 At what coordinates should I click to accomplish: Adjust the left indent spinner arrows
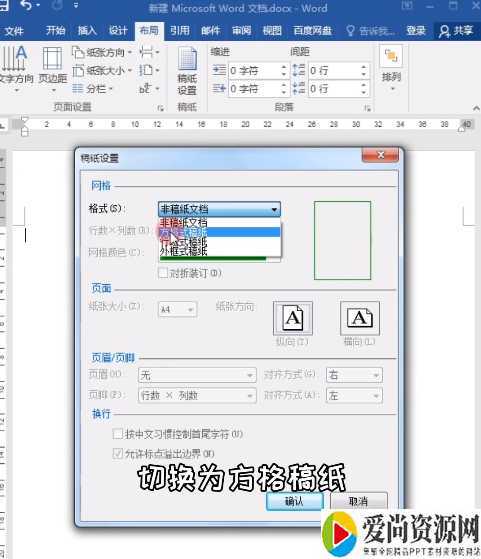coord(284,71)
